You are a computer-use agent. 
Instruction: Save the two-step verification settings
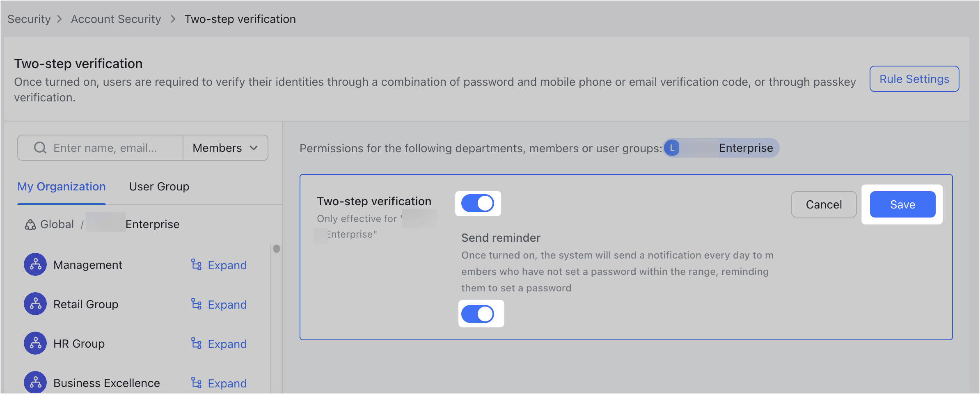tap(902, 204)
